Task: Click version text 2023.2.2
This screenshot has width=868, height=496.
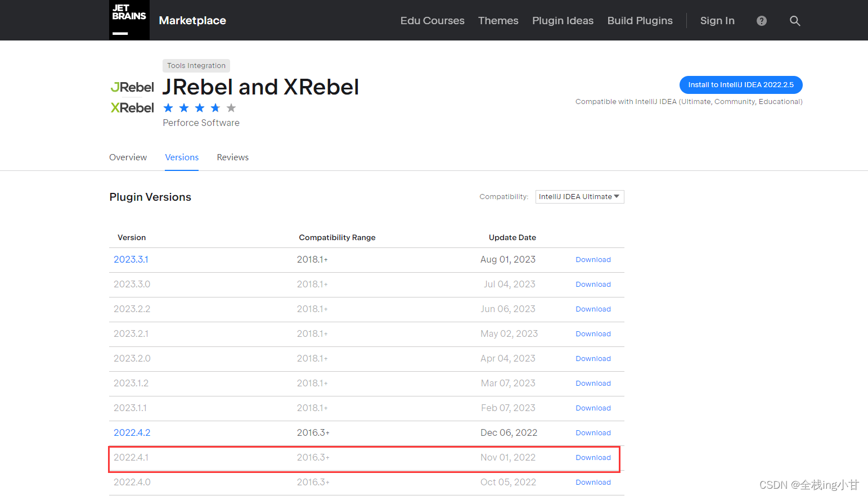Action: tap(132, 309)
